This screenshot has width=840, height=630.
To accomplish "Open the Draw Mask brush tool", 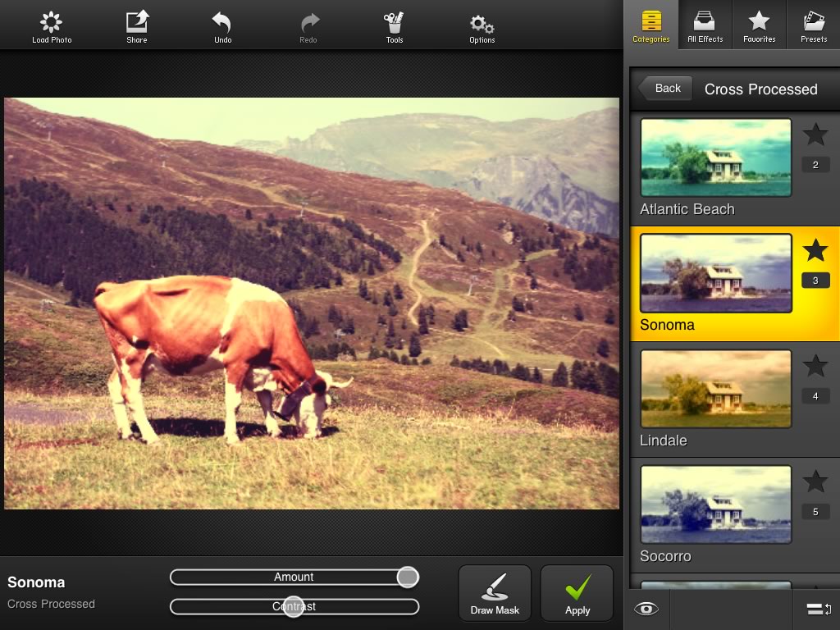I will coord(495,593).
